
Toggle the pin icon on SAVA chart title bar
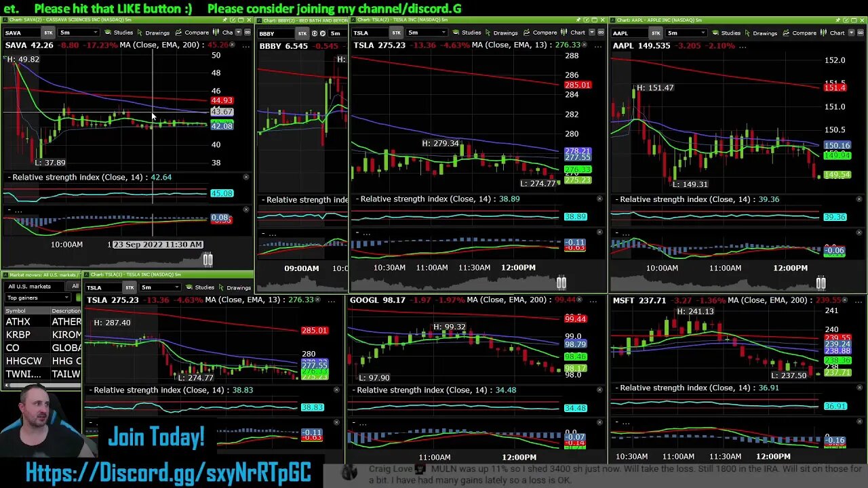[x=224, y=20]
